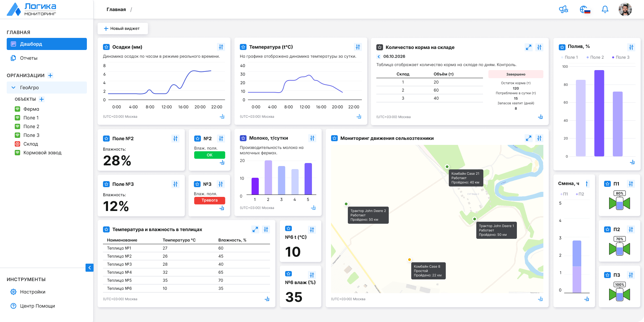Viewport: 644px width, 322px height.
Task: Add a new organization with plus
Action: (x=50, y=75)
